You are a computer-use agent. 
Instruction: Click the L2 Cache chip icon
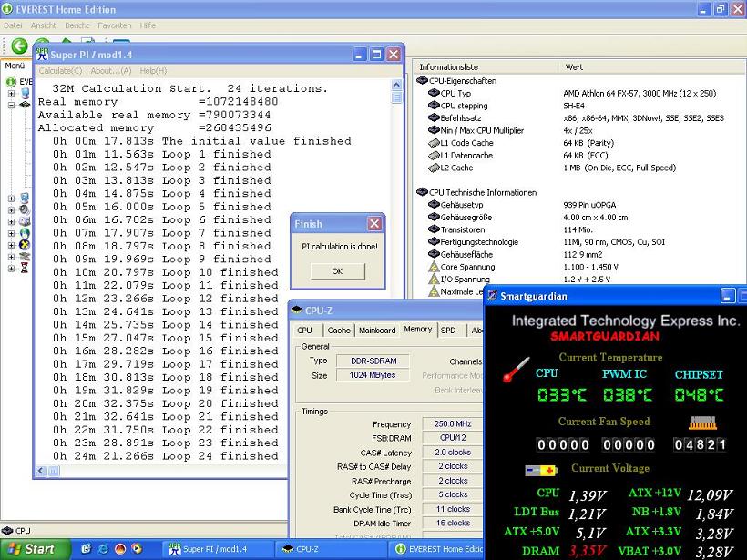pyautogui.click(x=434, y=168)
